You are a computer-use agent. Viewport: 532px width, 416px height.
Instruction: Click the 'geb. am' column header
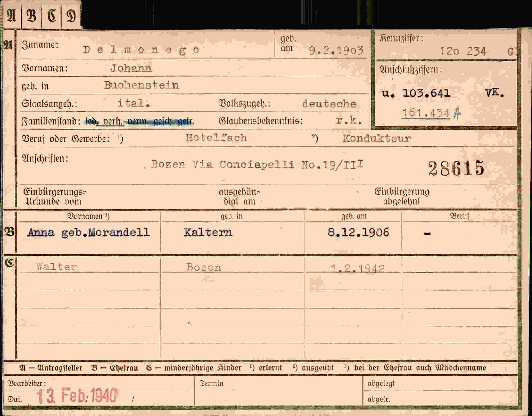point(354,216)
